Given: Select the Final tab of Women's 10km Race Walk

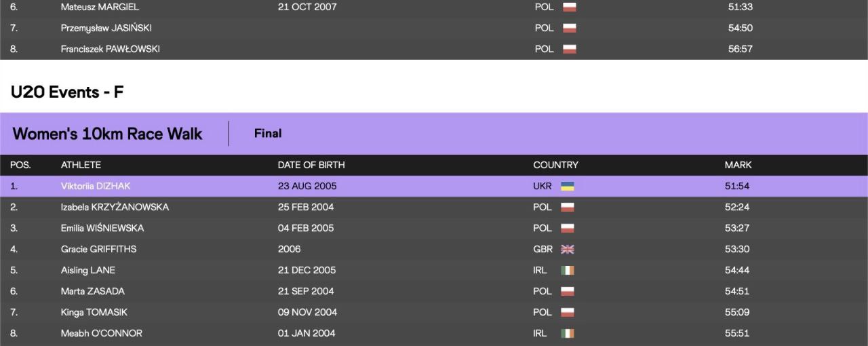Looking at the screenshot, I should pos(268,134).
